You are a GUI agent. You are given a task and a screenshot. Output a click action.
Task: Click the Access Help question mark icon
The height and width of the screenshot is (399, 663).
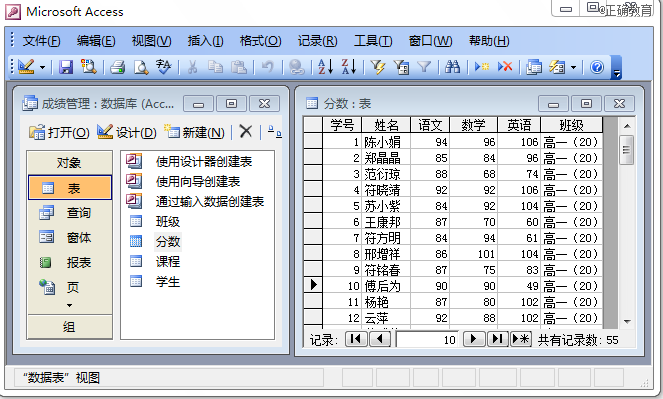pyautogui.click(x=597, y=67)
